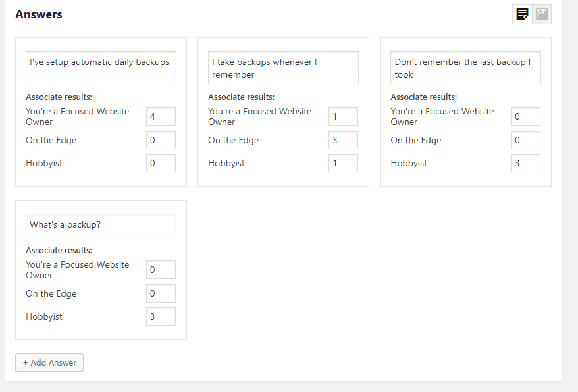Select On the Edge score in third answer
This screenshot has height=392, width=578.
pos(525,140)
